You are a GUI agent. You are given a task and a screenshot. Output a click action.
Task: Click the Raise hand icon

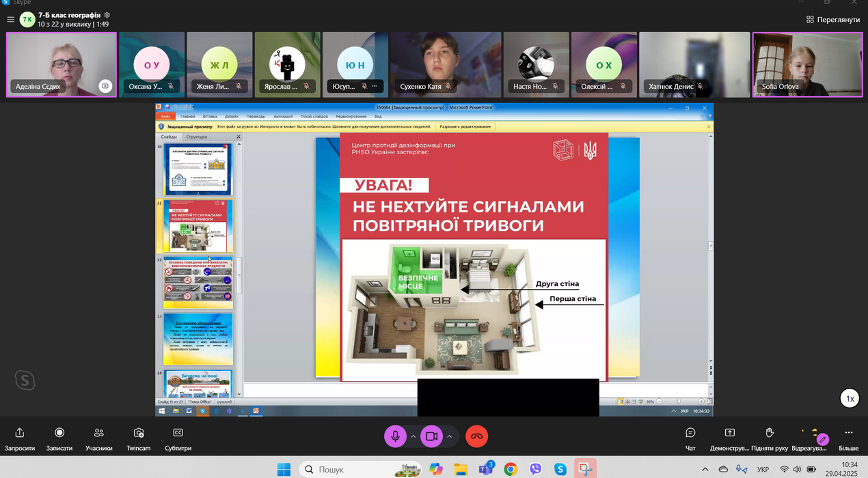[x=769, y=433]
